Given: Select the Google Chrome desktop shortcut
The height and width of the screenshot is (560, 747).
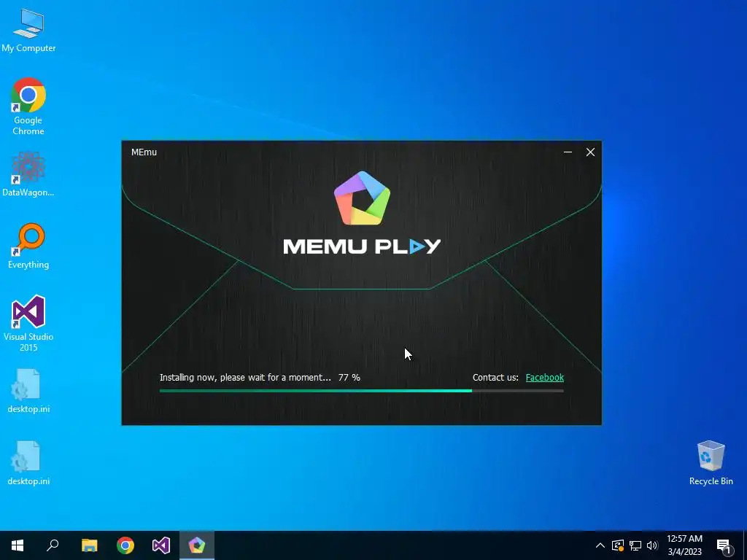Looking at the screenshot, I should click(28, 106).
